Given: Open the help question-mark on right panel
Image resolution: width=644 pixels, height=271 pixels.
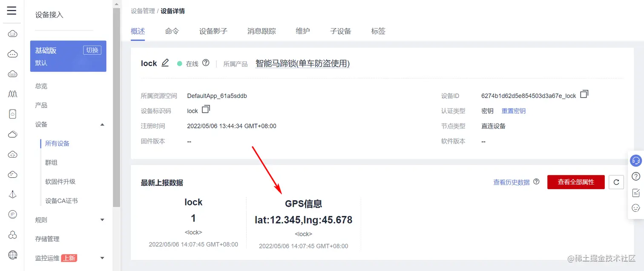Looking at the screenshot, I should [x=636, y=176].
